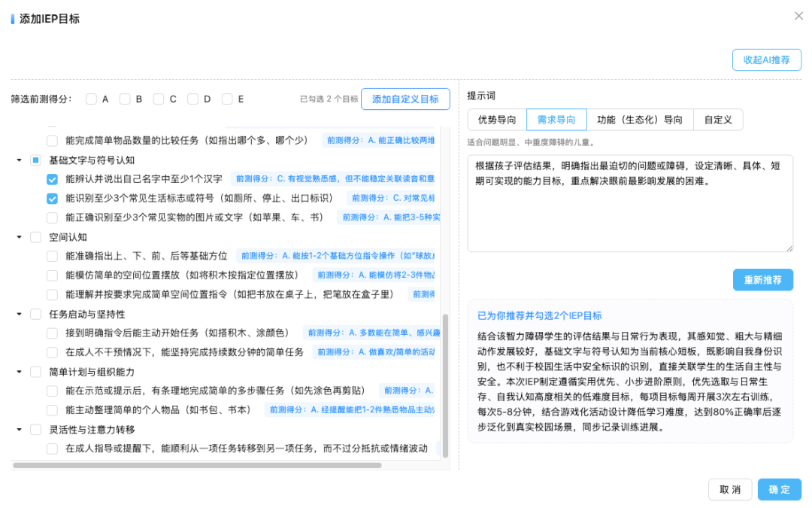The width and height of the screenshot is (812, 508).
Task: Click the 空间认知 category label
Action: pos(68,237)
